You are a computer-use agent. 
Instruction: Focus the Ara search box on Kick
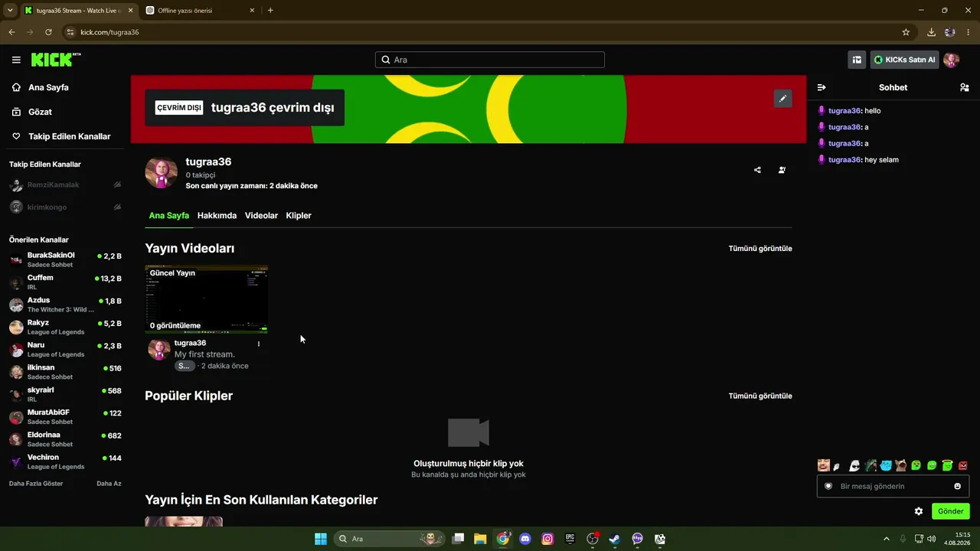[x=490, y=60]
